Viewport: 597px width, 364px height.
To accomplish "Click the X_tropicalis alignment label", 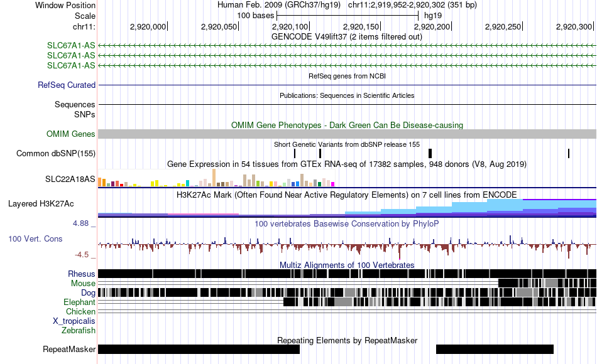I will tap(74, 321).
